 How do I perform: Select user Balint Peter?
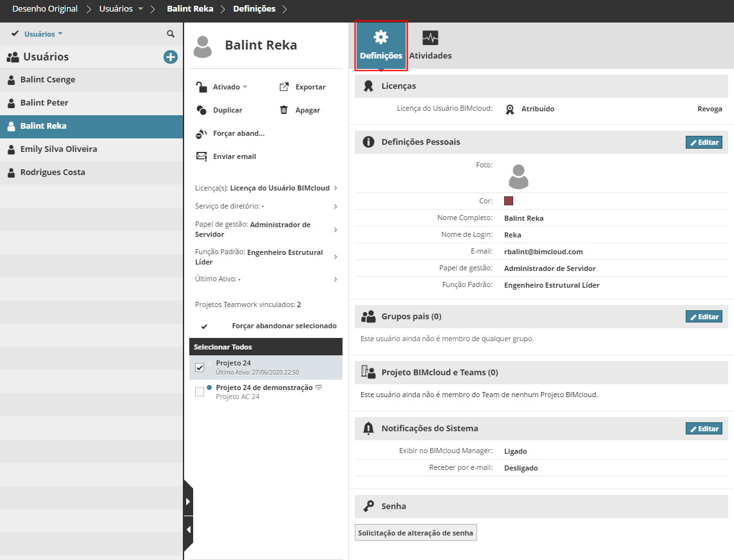click(91, 103)
